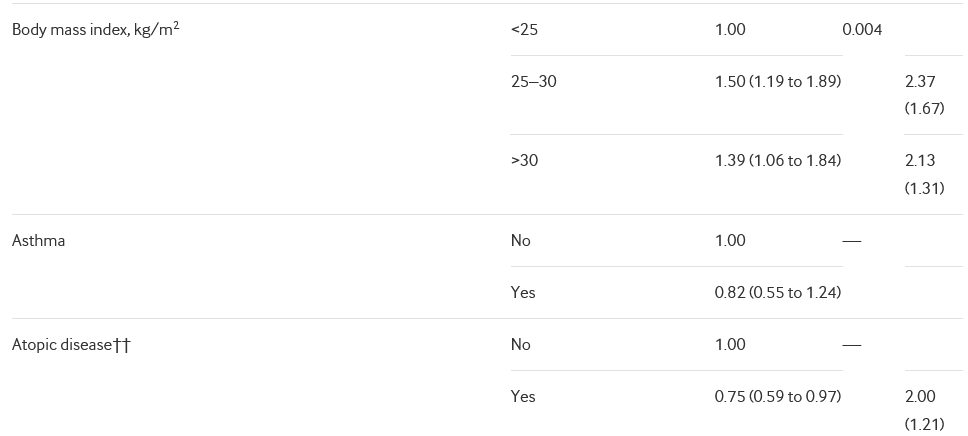This screenshot has width=968, height=436.
Task: Click the Atopic disease Yes cell
Action: point(522,397)
